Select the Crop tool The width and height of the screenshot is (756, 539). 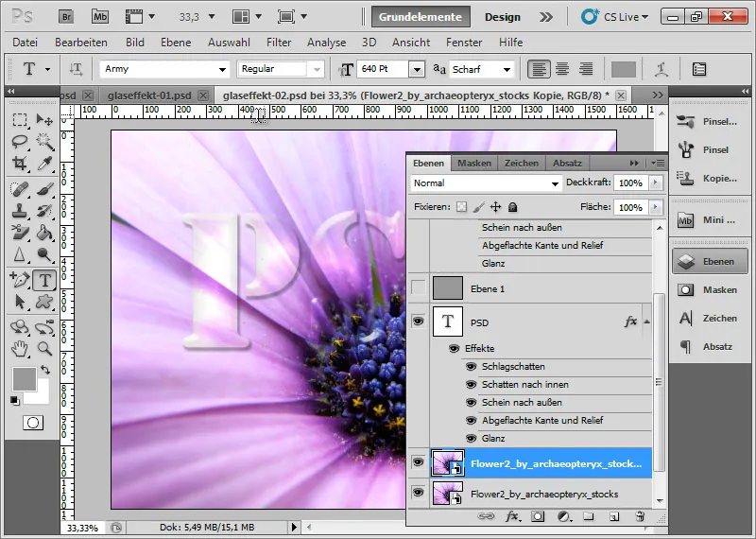point(20,163)
